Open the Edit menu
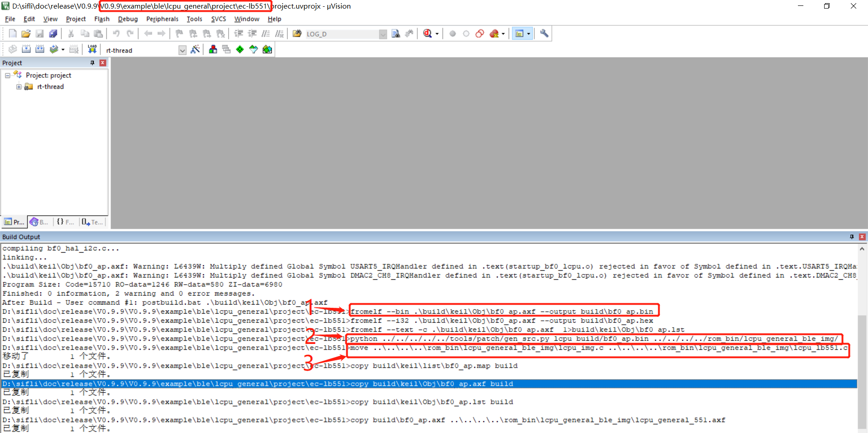The image size is (868, 433). pyautogui.click(x=29, y=19)
